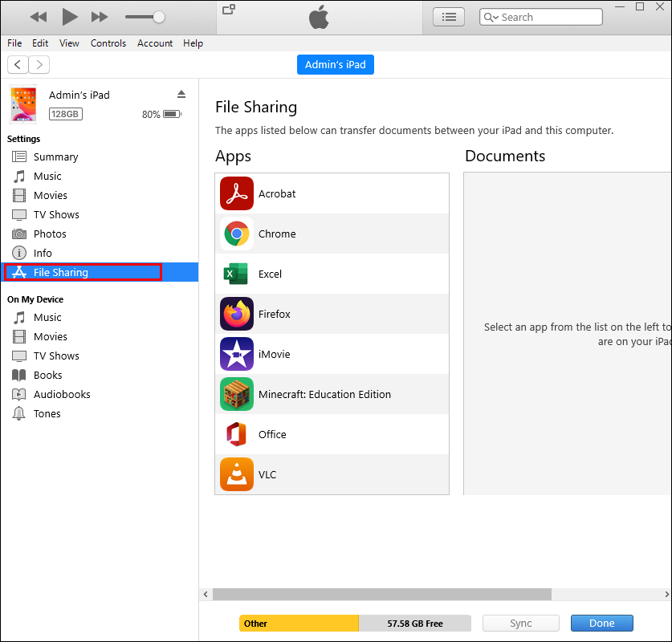Select the Excel app icon
The image size is (672, 642).
[x=237, y=274]
